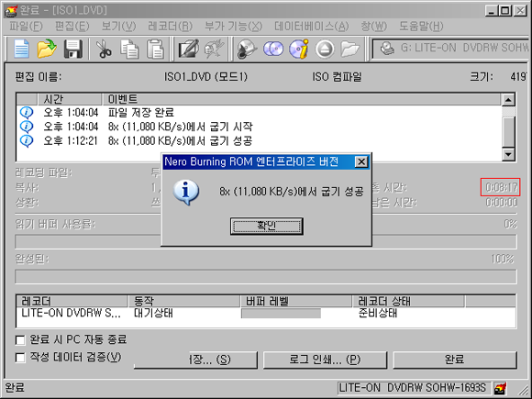Click the 준비상태 recorder status cell

[x=377, y=313]
